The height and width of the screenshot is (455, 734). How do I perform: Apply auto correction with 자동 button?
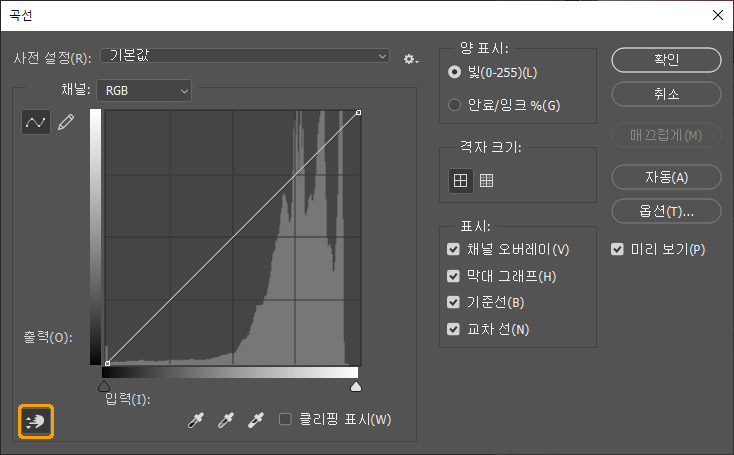point(666,177)
